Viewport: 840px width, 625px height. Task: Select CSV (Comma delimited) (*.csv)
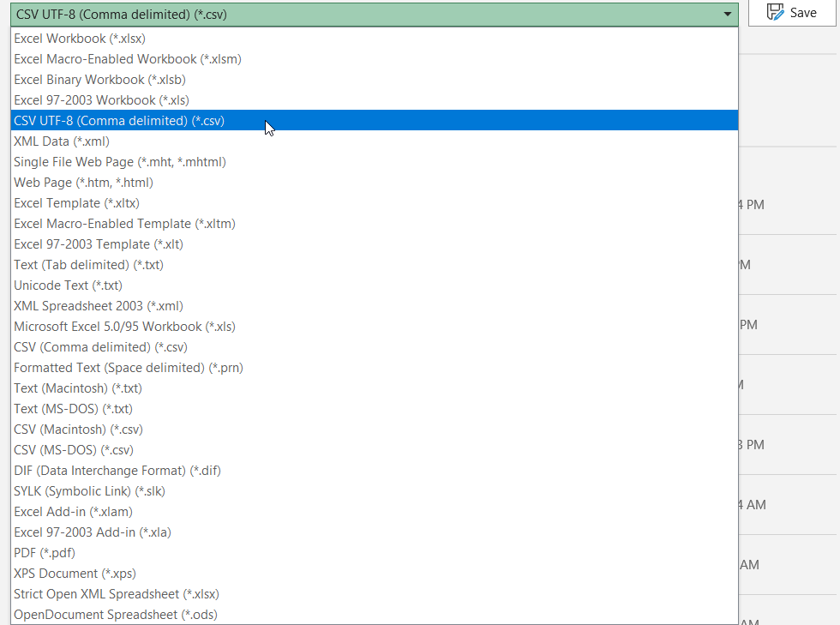pyautogui.click(x=374, y=347)
